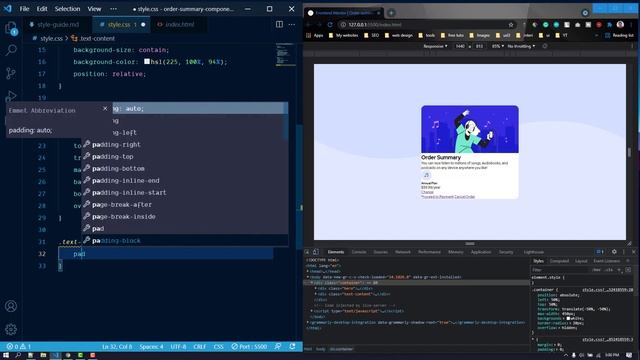Open a new Chrome tab
Image resolution: width=640 pixels, height=360 pixels.
click(391, 13)
